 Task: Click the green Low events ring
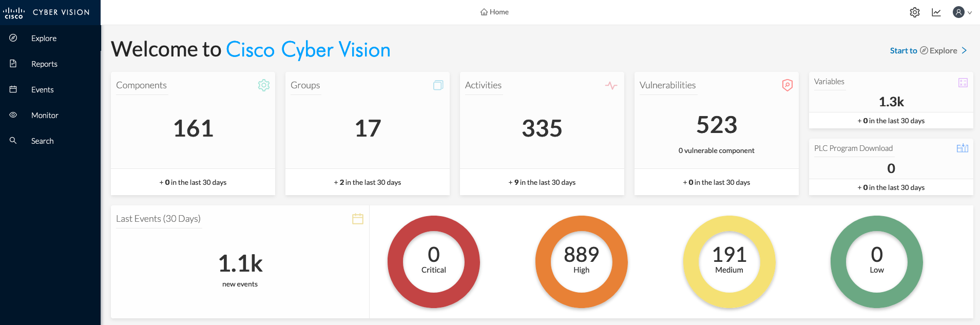click(877, 262)
